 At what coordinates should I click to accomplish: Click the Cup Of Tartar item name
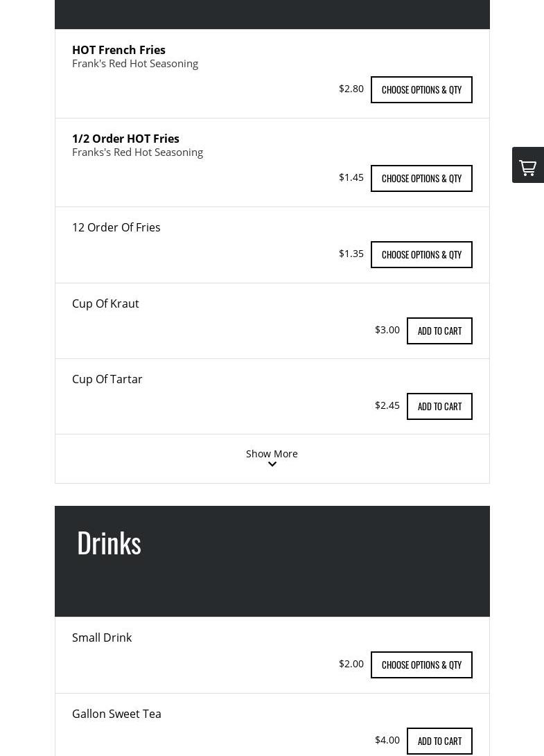(107, 379)
